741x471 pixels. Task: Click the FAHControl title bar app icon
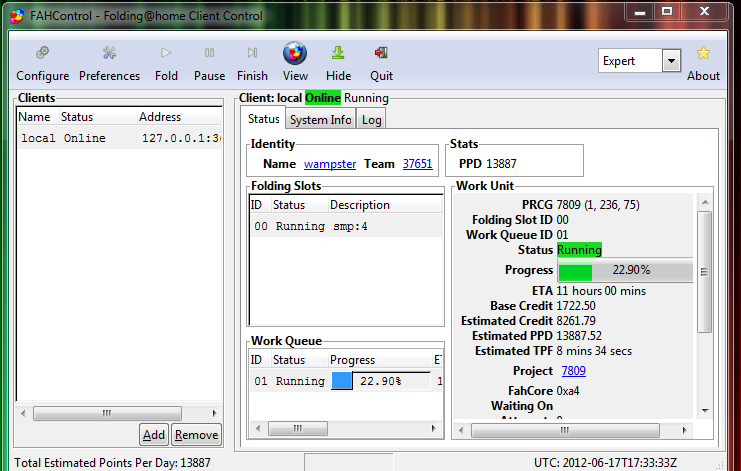(x=17, y=16)
